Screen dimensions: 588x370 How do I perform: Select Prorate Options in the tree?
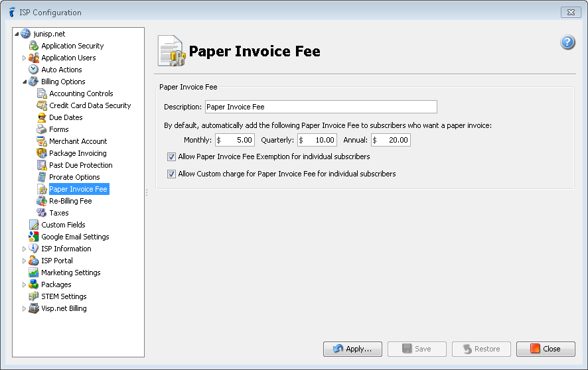click(x=74, y=177)
